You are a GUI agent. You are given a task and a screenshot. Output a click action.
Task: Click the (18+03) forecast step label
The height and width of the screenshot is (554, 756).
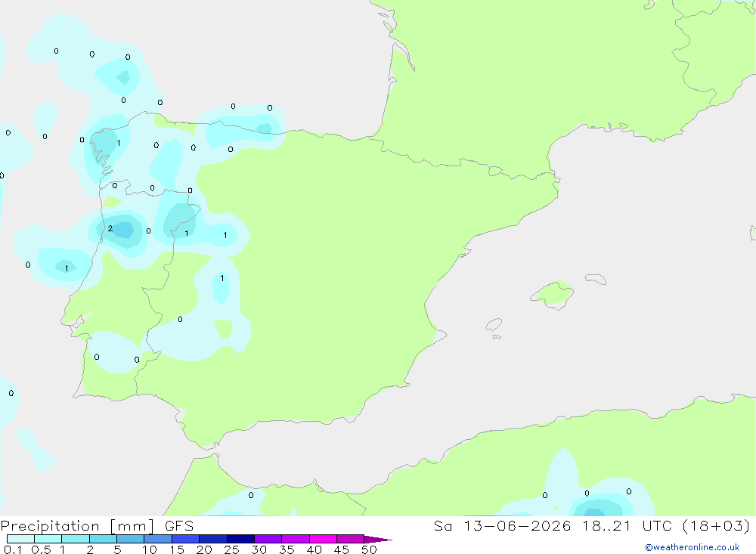(717, 526)
